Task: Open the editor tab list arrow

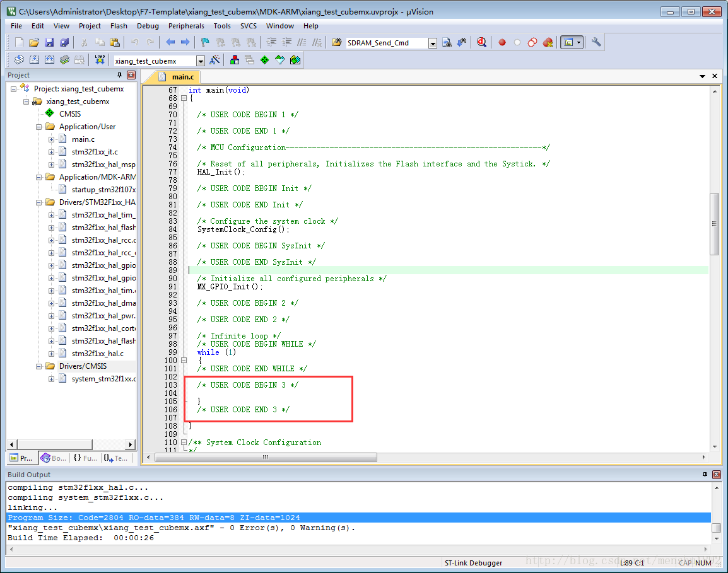Action: [x=703, y=76]
